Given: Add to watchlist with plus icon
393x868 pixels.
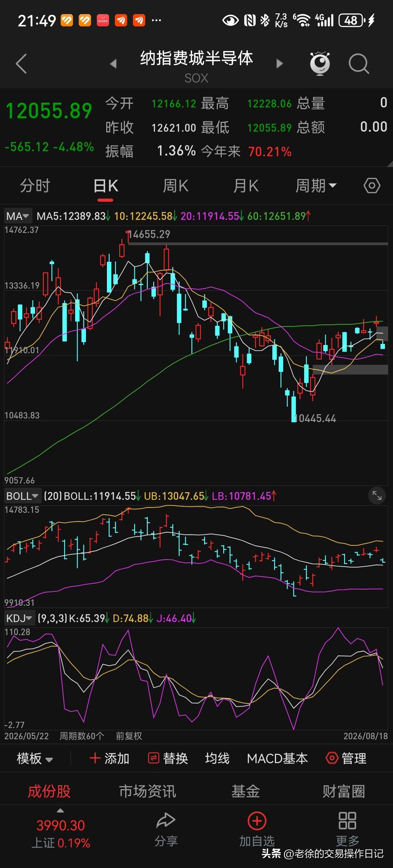Looking at the screenshot, I should 257,821.
